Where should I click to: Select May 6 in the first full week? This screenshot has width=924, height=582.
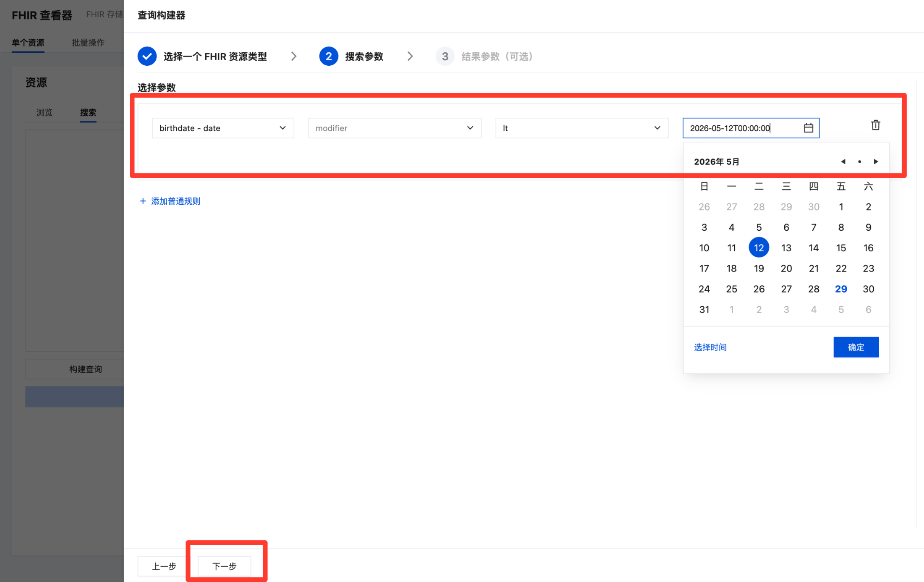pyautogui.click(x=786, y=227)
